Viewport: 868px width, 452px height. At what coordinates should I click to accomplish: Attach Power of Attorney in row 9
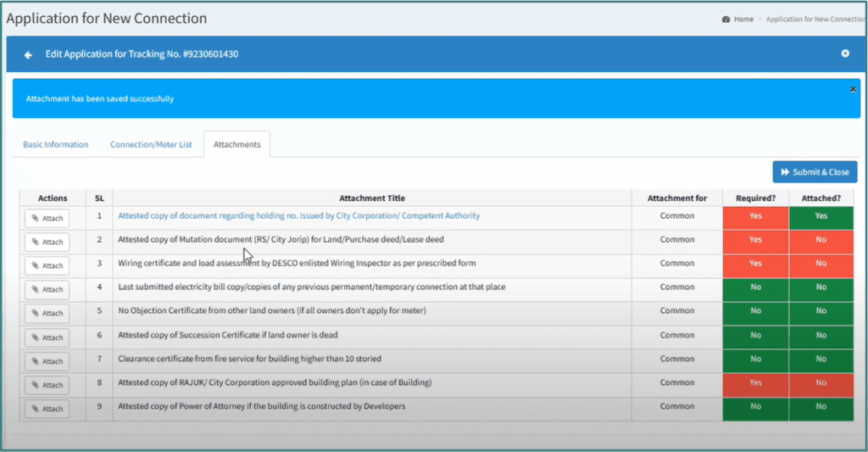[x=47, y=409]
